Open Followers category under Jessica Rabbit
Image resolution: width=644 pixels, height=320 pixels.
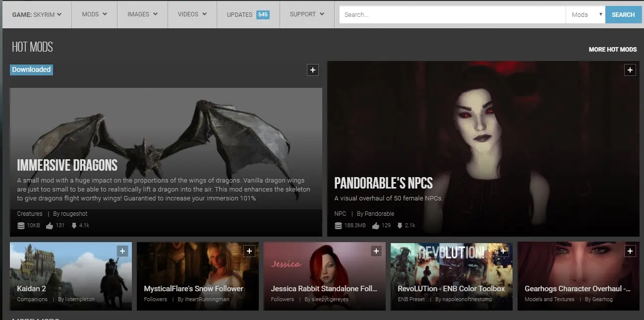pos(282,300)
